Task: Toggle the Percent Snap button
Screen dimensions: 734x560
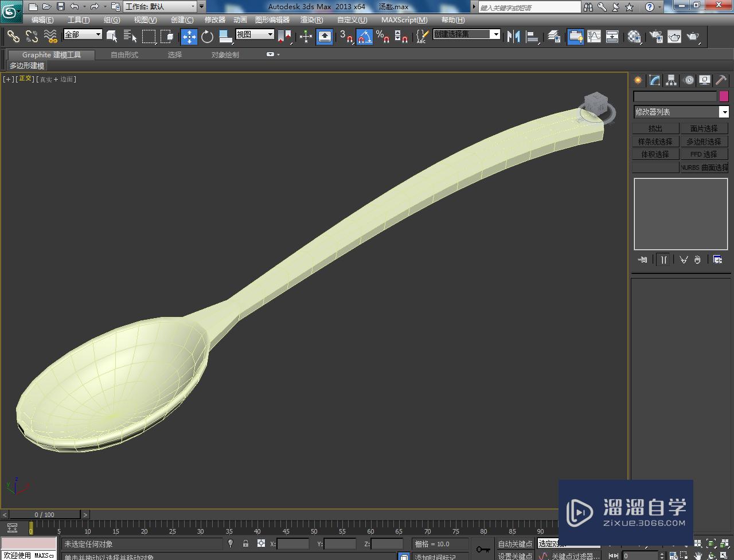Action: [382, 37]
